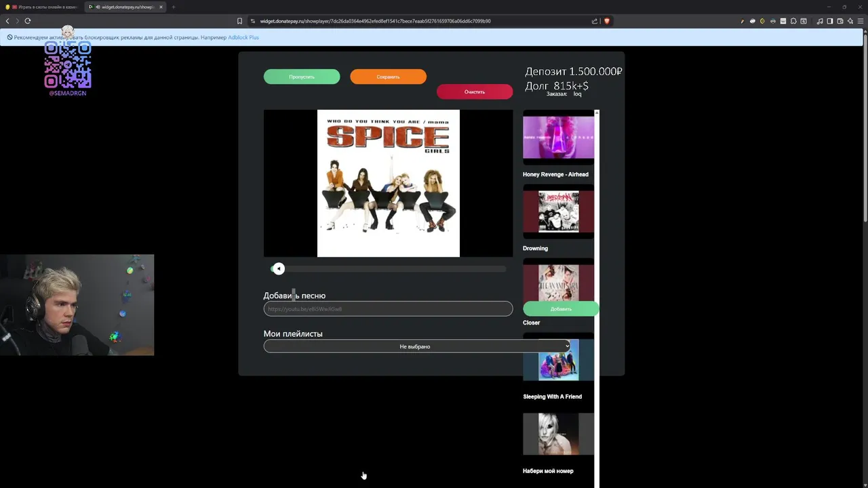Select the Набери мой номер thumbnail

pos(558,434)
